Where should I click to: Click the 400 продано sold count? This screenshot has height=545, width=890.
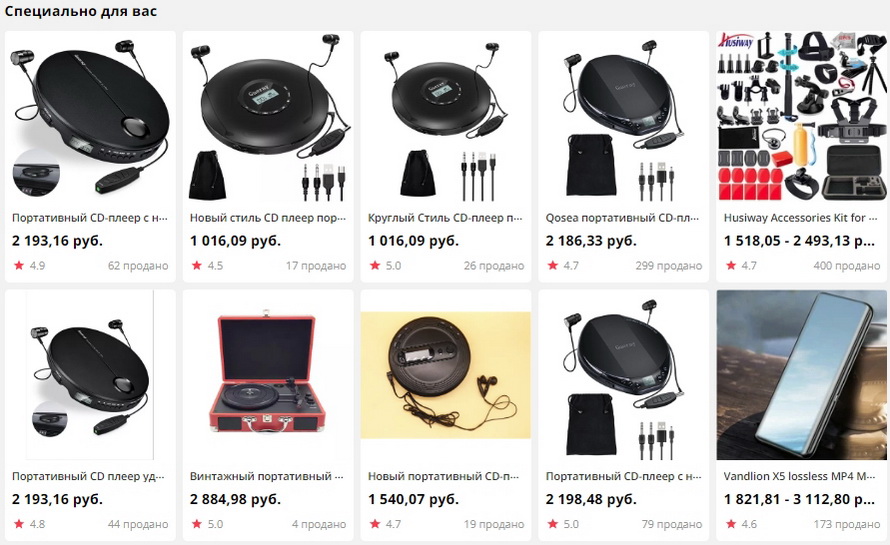coord(846,265)
